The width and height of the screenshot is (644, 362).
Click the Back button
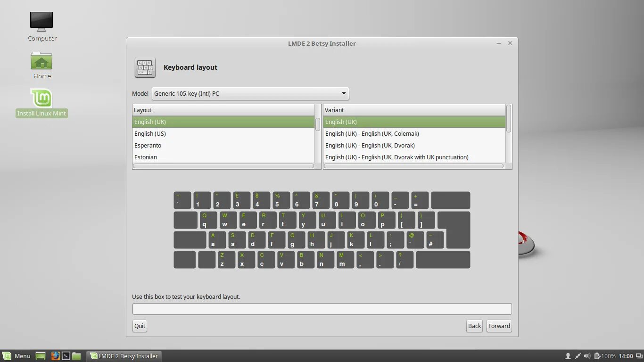click(x=474, y=326)
